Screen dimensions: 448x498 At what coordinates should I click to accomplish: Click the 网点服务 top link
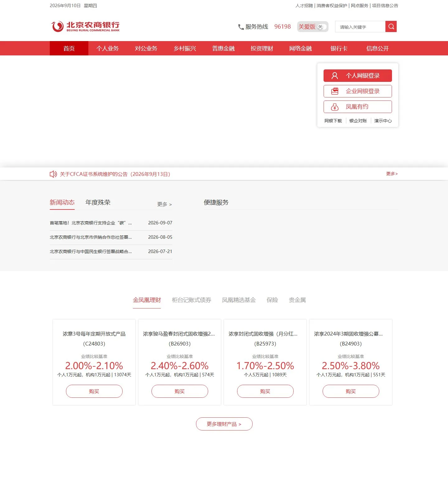tap(359, 6)
